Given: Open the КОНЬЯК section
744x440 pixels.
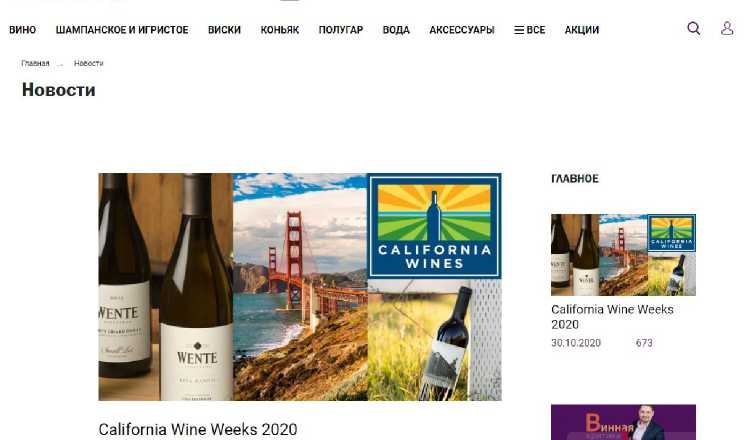Looking at the screenshot, I should pyautogui.click(x=279, y=30).
